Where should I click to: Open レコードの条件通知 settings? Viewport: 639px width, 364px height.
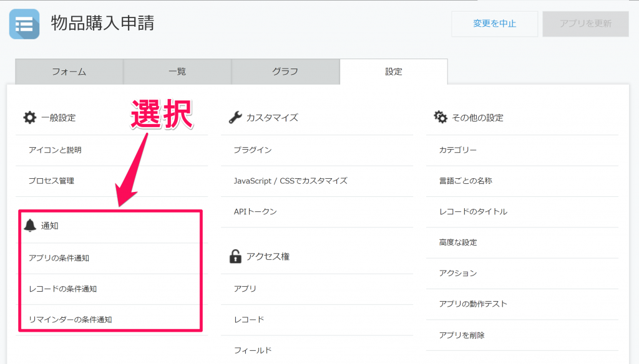tap(63, 289)
